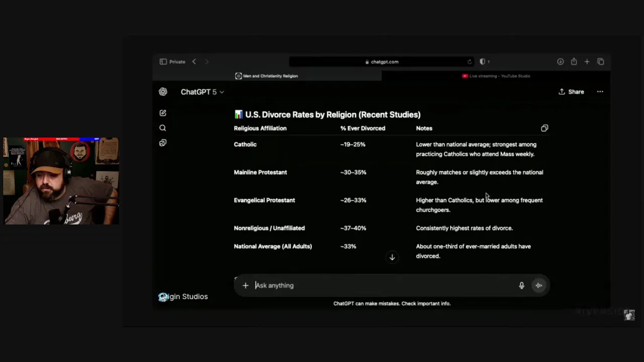Open the three-dot conversation menu
644x362 pixels.
600,92
